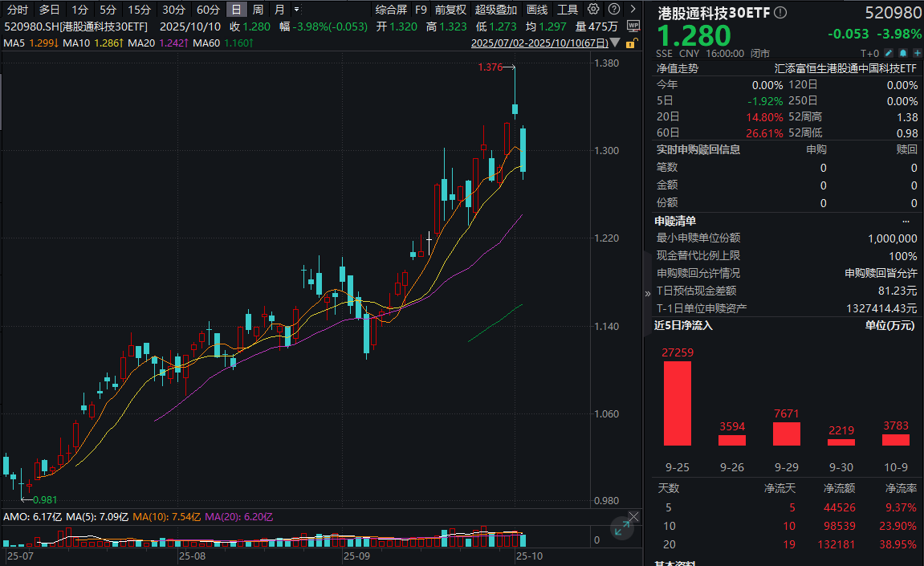The width and height of the screenshot is (924, 566).
Task: Click the bell alert icon for 520980
Action: point(902,52)
